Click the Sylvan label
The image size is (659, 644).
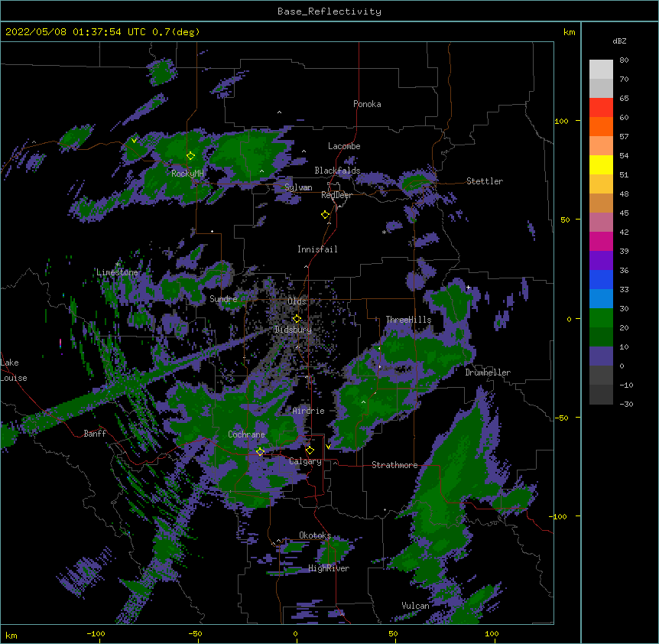coord(298,187)
